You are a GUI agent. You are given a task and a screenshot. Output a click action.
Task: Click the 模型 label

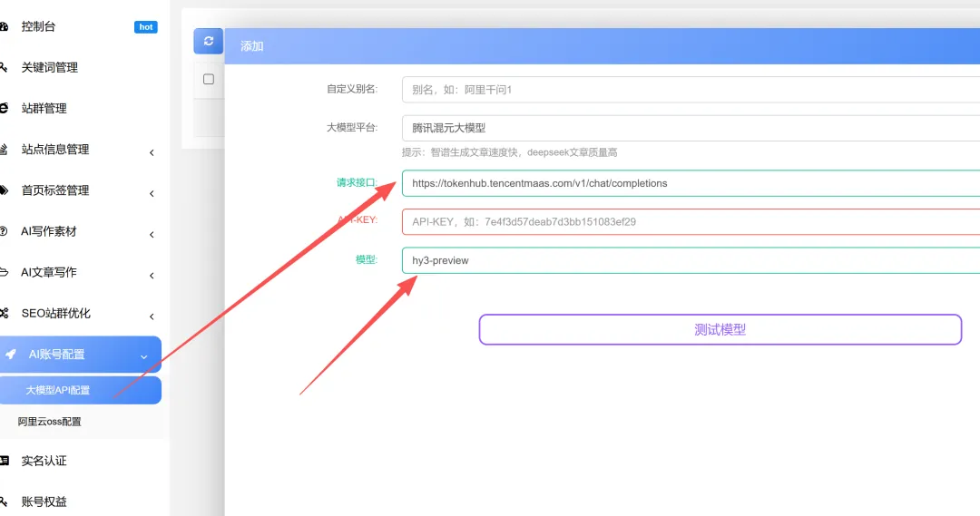367,260
